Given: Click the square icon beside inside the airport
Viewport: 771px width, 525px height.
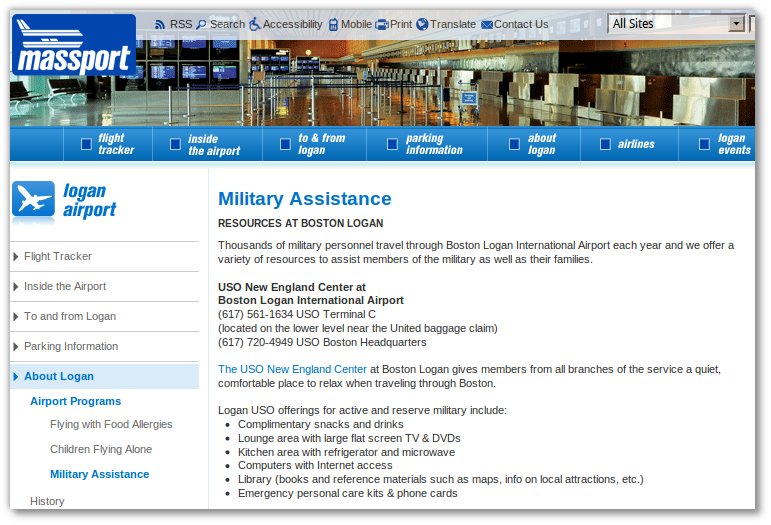Looking at the screenshot, I should coord(176,144).
